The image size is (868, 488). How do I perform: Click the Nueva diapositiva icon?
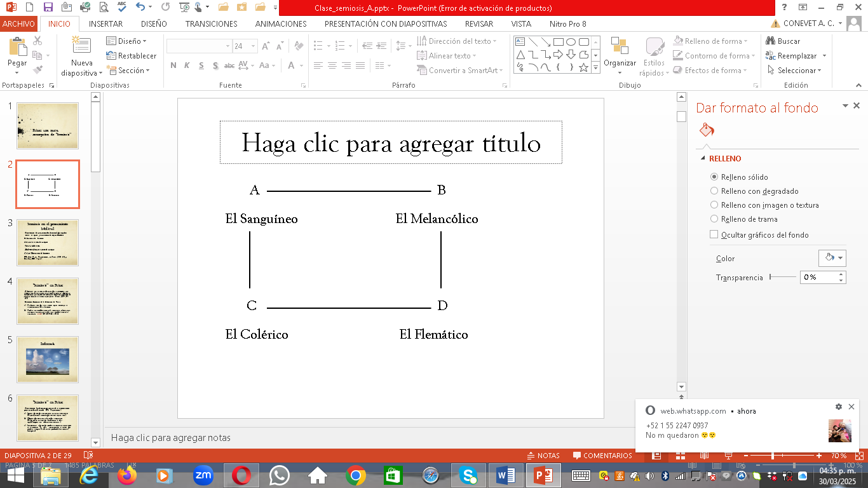81,46
